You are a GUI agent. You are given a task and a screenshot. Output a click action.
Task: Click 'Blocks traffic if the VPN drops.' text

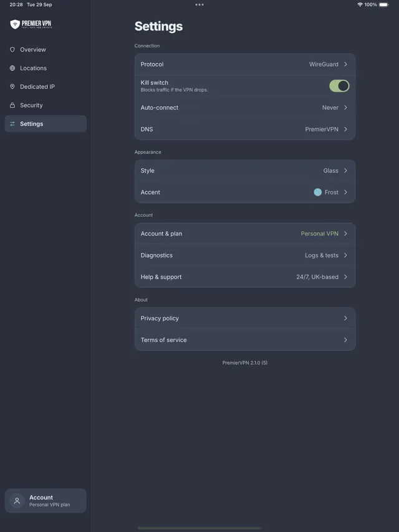(174, 90)
